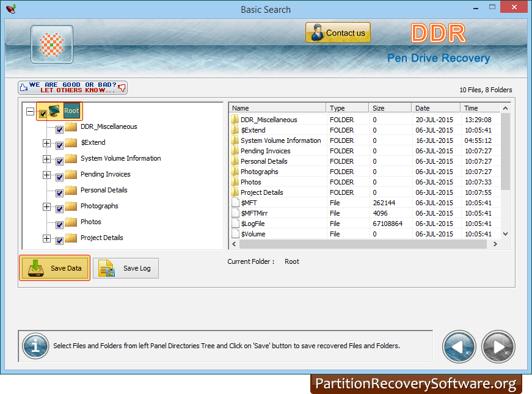Click DDR_Miscellaneous folder icon in file list
Image resolution: width=532 pixels, height=394 pixels.
pos(235,120)
